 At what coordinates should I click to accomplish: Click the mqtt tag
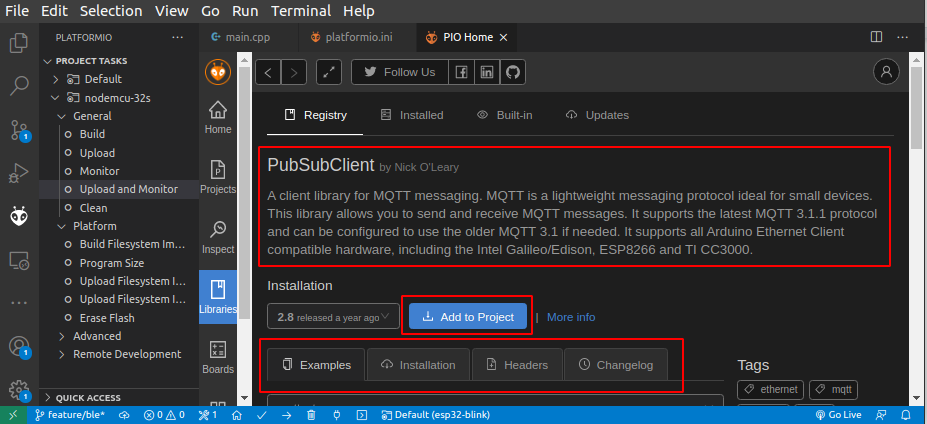[x=834, y=390]
